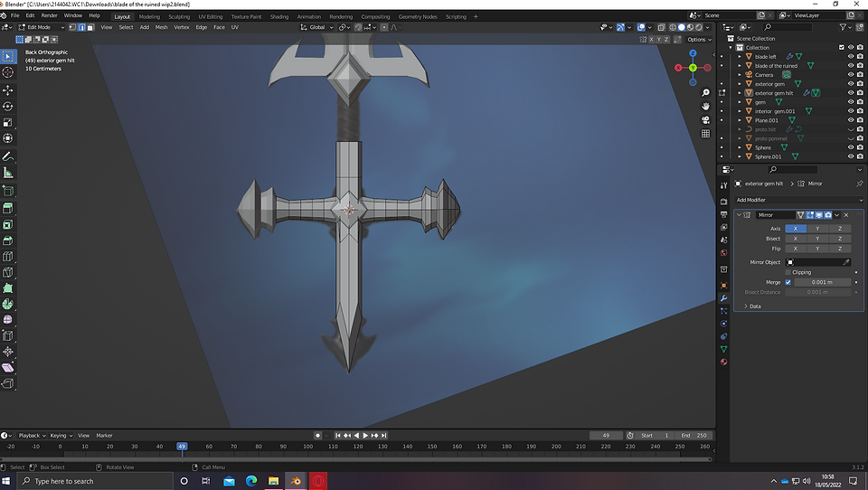The image size is (868, 490).
Task: Click the pan view hand icon
Action: tap(705, 107)
